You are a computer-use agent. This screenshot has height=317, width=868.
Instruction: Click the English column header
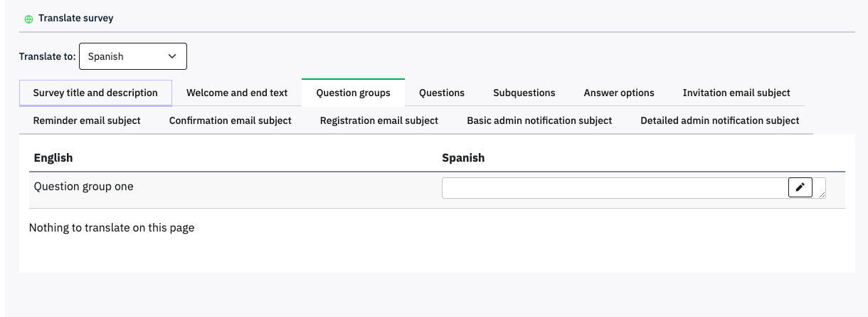tap(53, 157)
